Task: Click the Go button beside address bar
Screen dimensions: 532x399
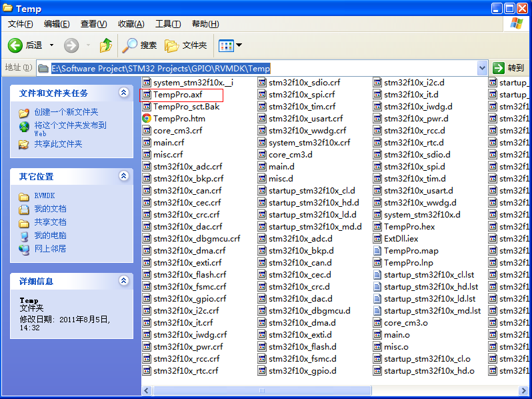Action: pyautogui.click(x=509, y=68)
